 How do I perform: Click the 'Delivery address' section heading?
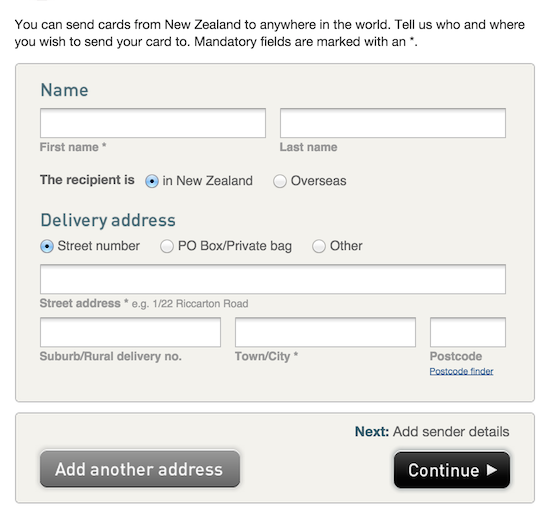108,221
